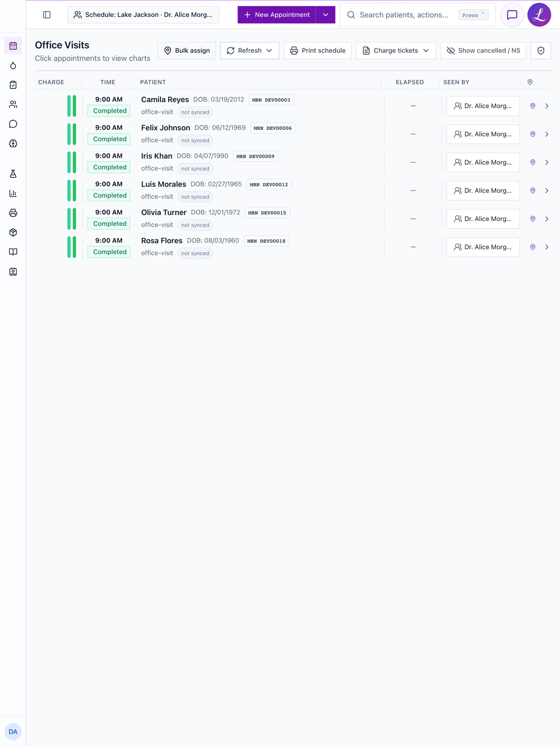Click the MRN DEV00006 badge
The height and width of the screenshot is (747, 560).
(273, 128)
